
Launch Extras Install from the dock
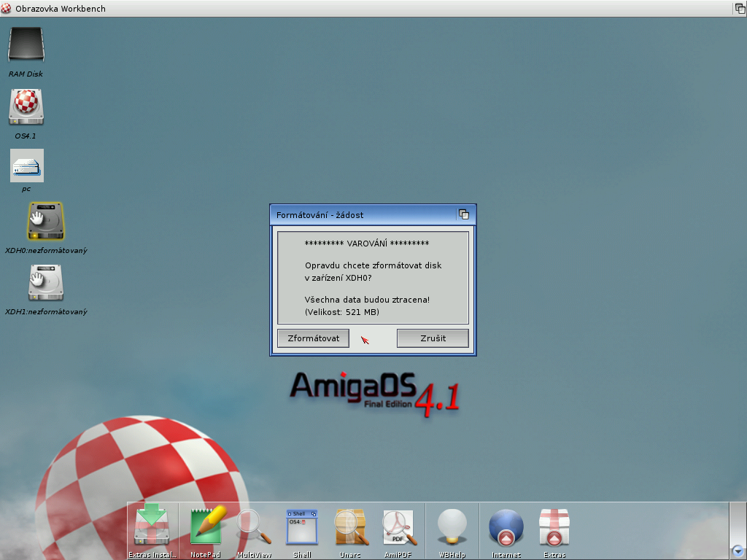pos(152,526)
